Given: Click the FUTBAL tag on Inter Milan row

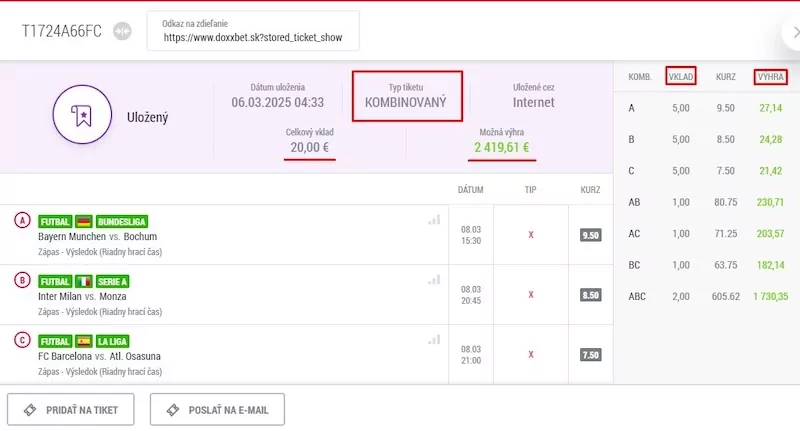Looking at the screenshot, I should [x=55, y=282].
